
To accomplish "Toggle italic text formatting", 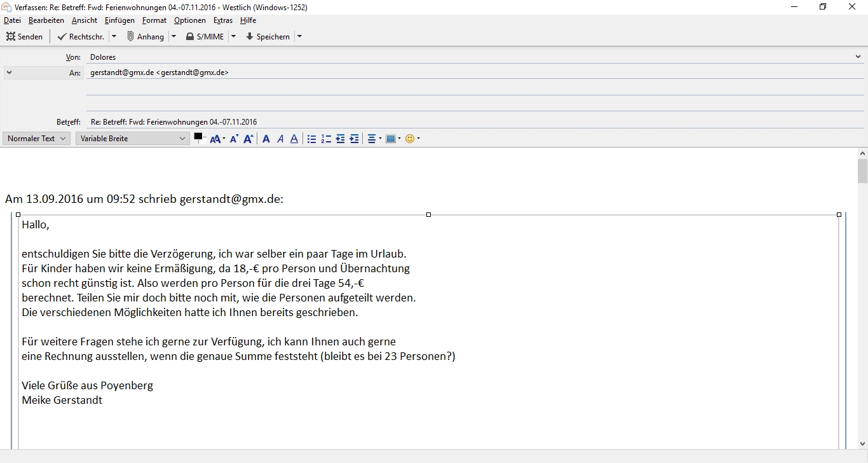I will click(280, 139).
